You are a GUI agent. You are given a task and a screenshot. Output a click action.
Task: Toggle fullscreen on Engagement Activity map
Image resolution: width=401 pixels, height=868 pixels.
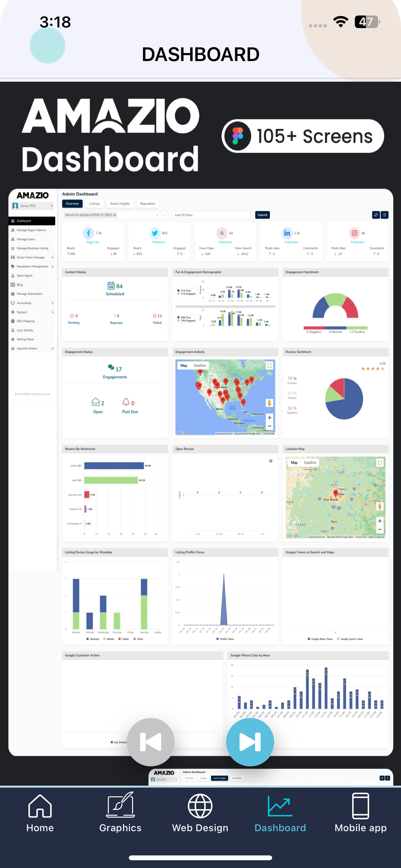coord(269,365)
